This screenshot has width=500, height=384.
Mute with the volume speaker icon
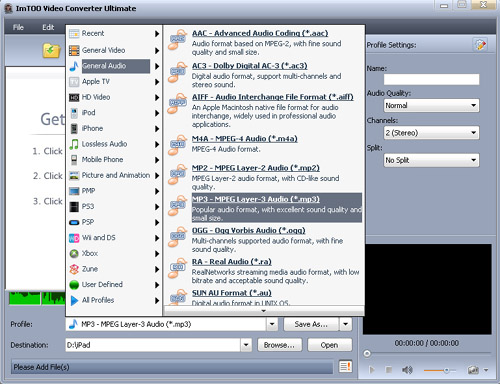[407, 370]
